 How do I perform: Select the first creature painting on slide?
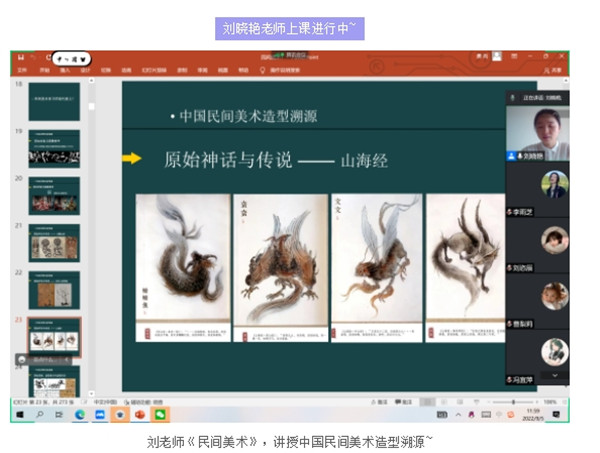pyautogui.click(x=183, y=267)
